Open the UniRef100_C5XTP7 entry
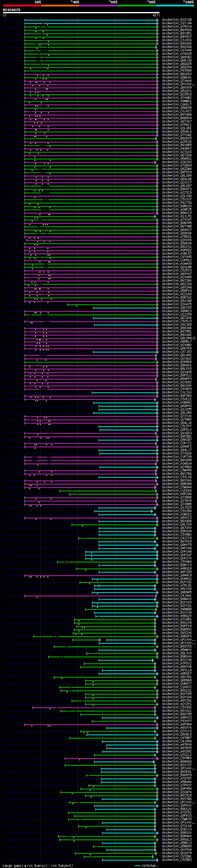This screenshot has height=868, width=197. point(177,426)
